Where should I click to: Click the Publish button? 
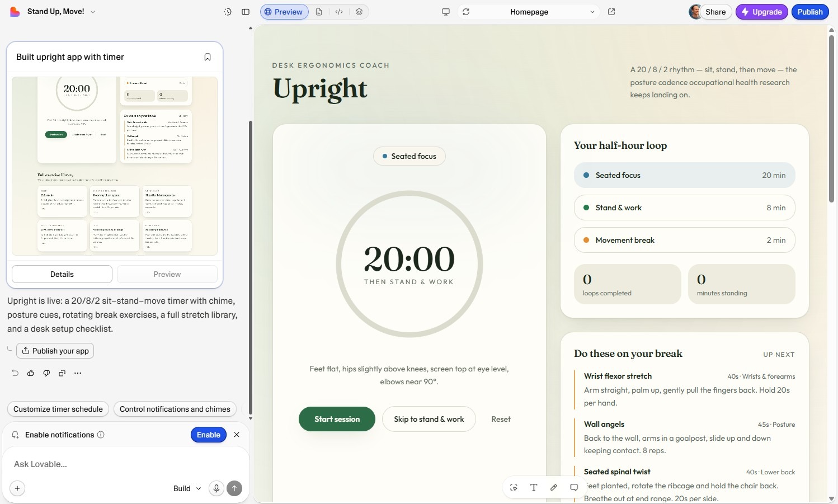809,12
